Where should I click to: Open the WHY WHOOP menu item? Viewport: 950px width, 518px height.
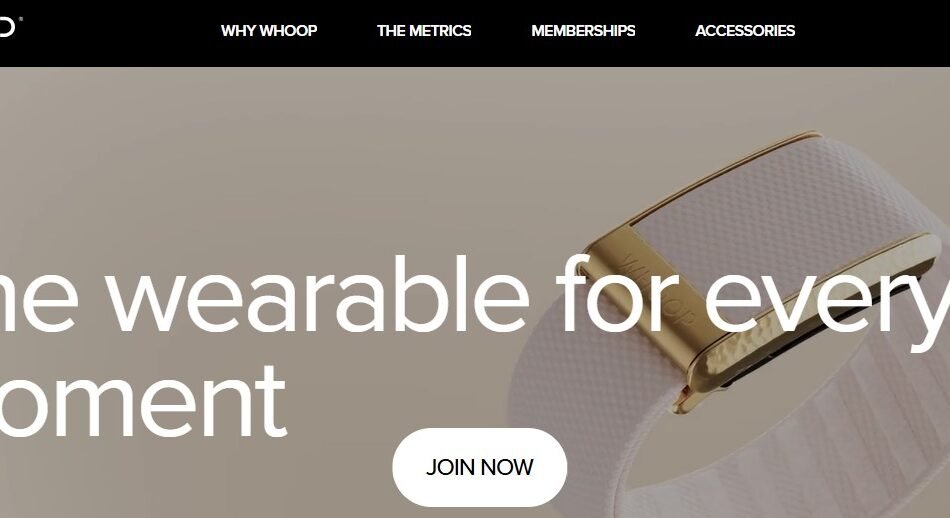(269, 31)
